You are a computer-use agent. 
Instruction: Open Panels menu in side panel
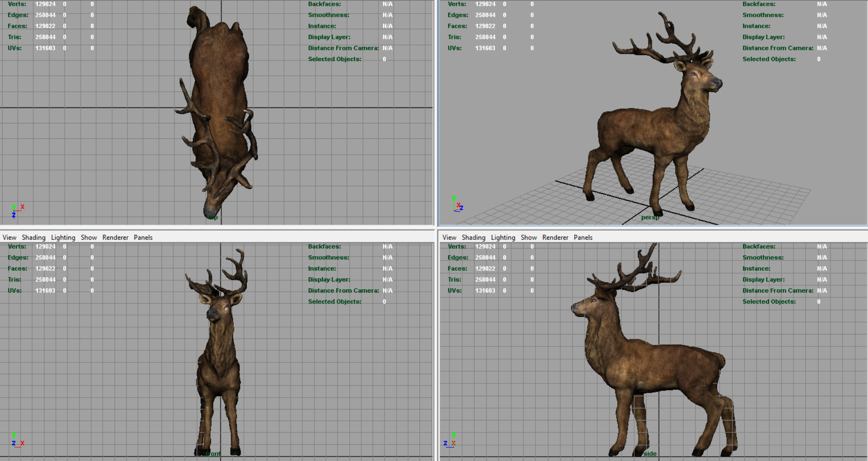click(583, 237)
